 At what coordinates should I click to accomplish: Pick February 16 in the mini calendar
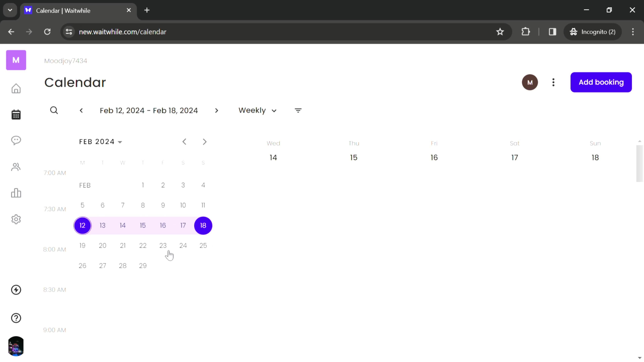click(163, 226)
